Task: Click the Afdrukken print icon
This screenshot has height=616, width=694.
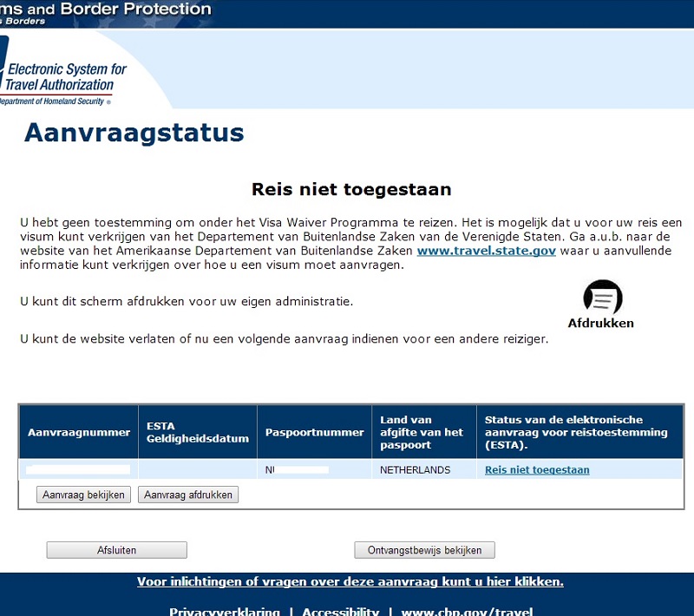Action: 602,297
